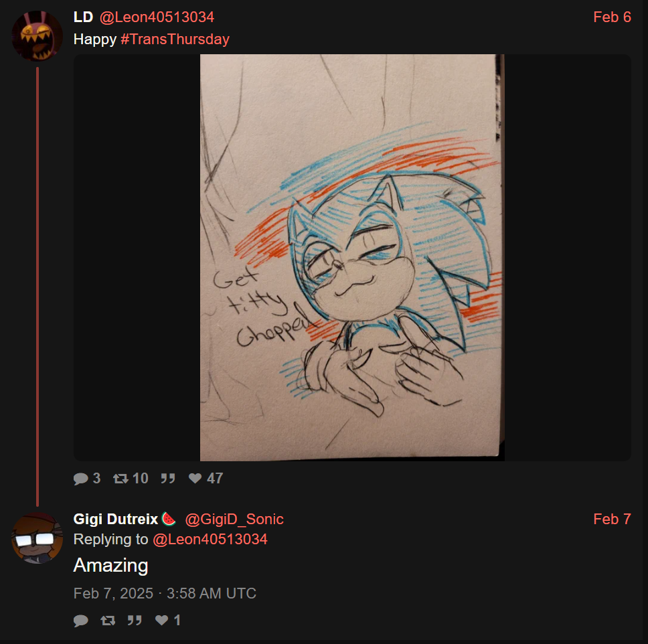This screenshot has height=644, width=648.
Task: Click the heart icon with 47 likes
Action: tap(195, 478)
